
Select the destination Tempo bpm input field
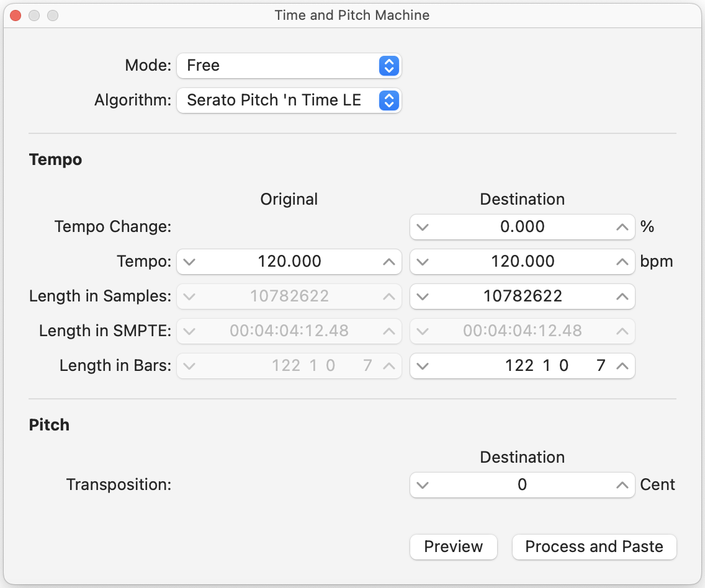pos(522,262)
